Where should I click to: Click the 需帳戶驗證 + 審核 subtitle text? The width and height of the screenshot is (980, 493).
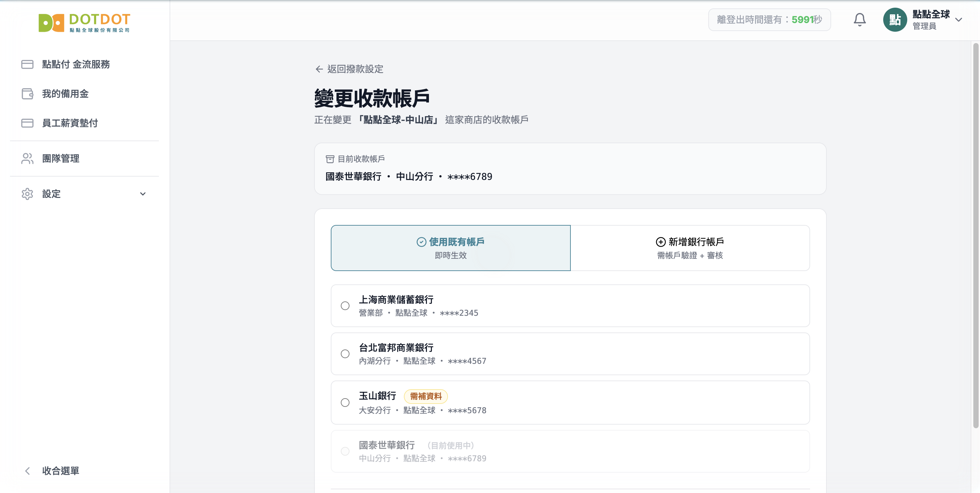point(690,255)
